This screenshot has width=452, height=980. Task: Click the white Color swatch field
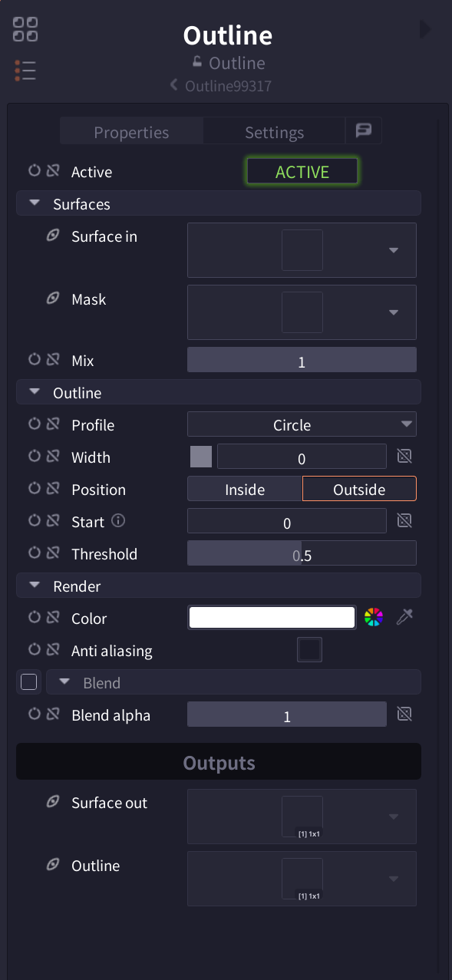(x=271, y=616)
